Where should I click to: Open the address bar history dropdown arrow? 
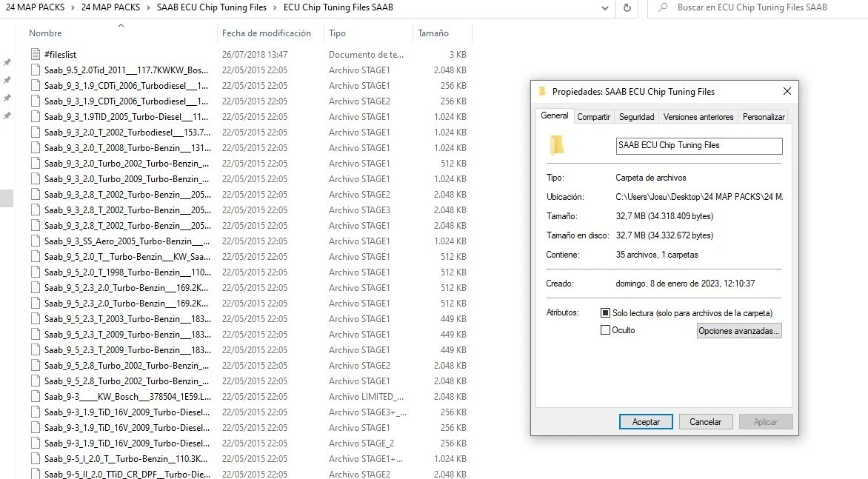click(604, 8)
